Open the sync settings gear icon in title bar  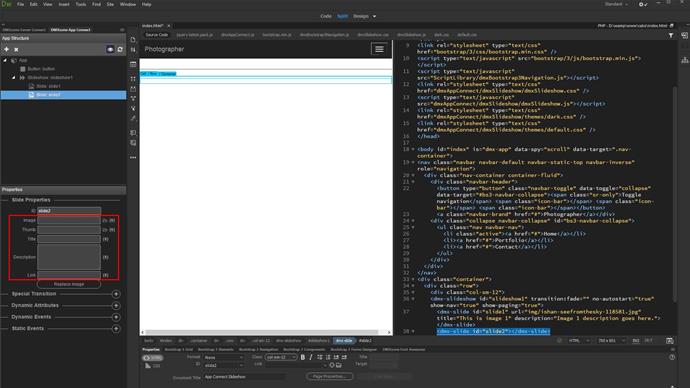point(642,4)
